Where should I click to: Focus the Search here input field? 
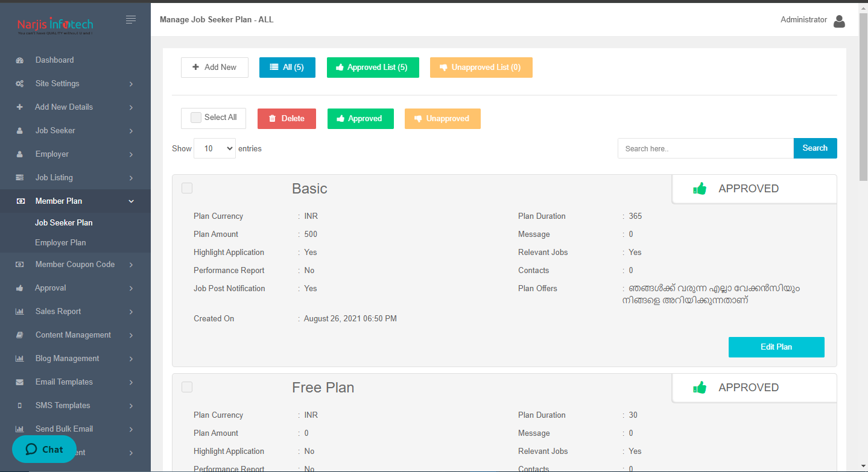click(x=706, y=148)
